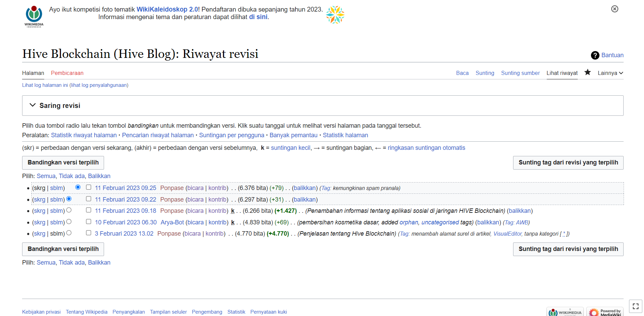
Task: Select radio button for 11 Februari 09.25 revision
Action: 78,187
